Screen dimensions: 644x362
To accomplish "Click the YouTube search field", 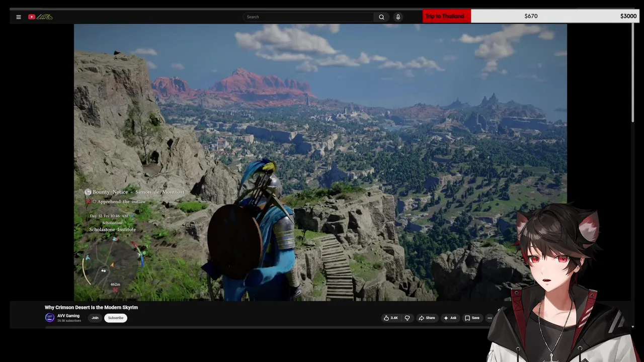I will pyautogui.click(x=308, y=17).
